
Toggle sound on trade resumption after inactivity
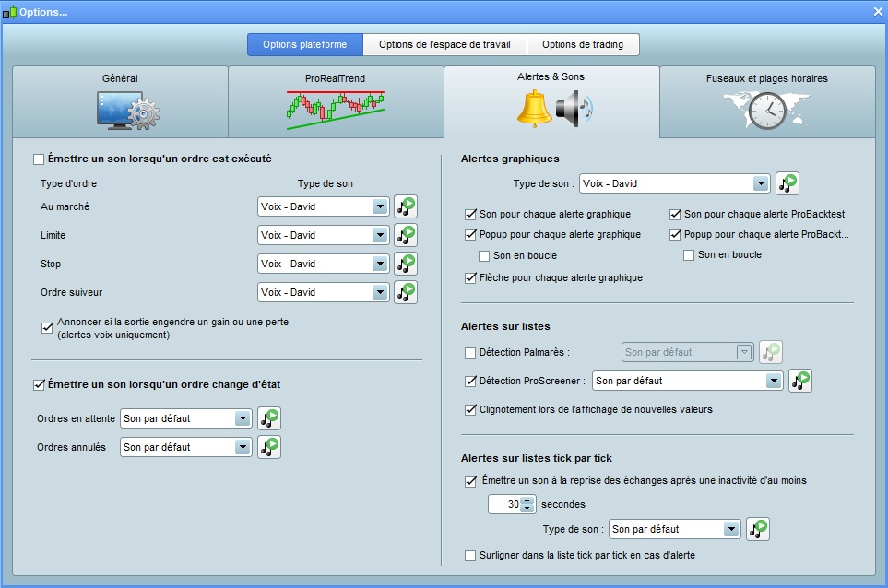(470, 481)
